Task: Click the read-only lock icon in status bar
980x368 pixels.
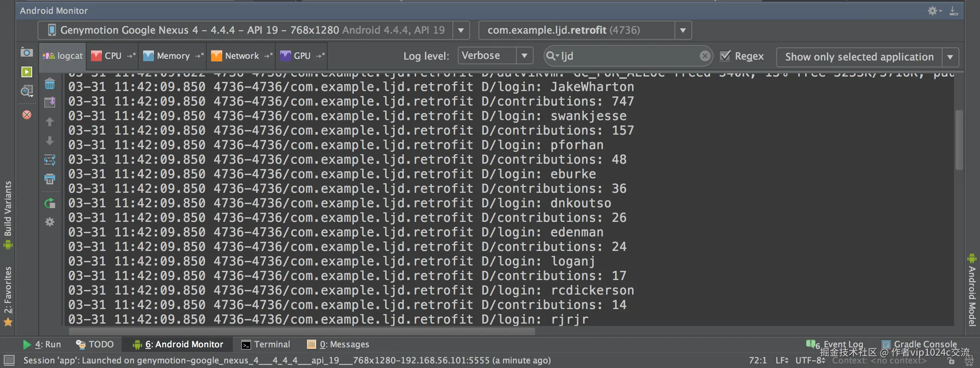Action: tap(951, 361)
